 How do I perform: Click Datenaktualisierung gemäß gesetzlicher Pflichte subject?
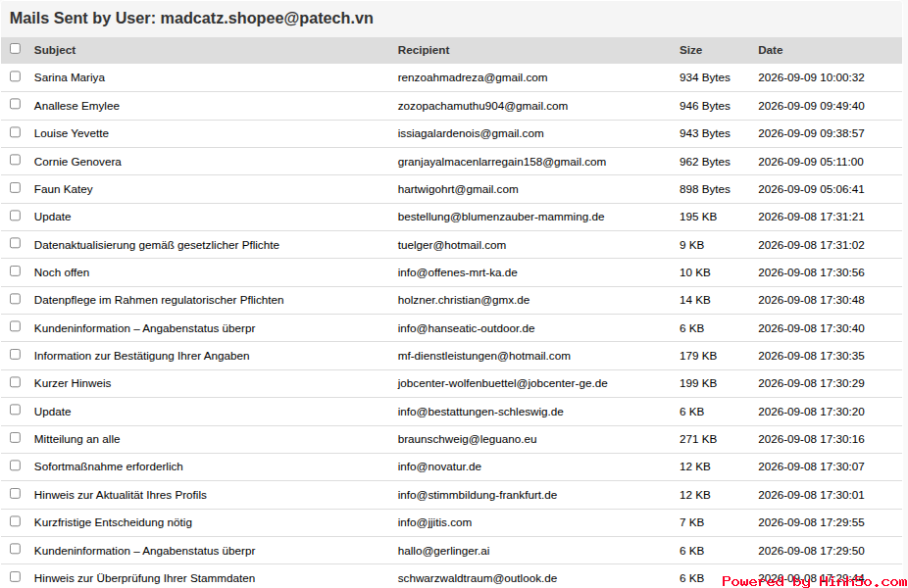click(156, 245)
